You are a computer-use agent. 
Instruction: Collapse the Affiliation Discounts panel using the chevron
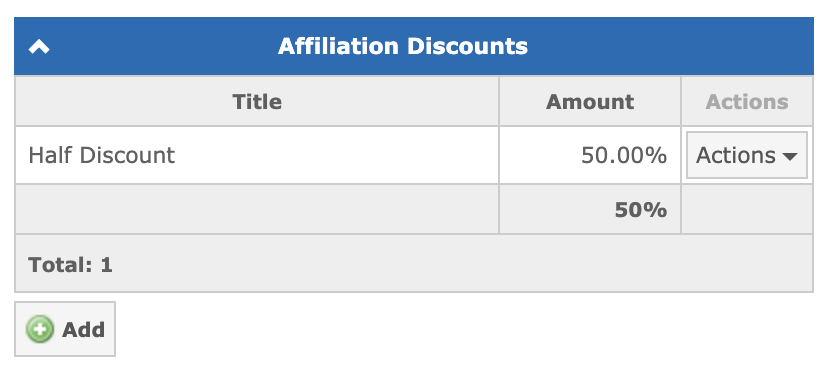[x=39, y=47]
